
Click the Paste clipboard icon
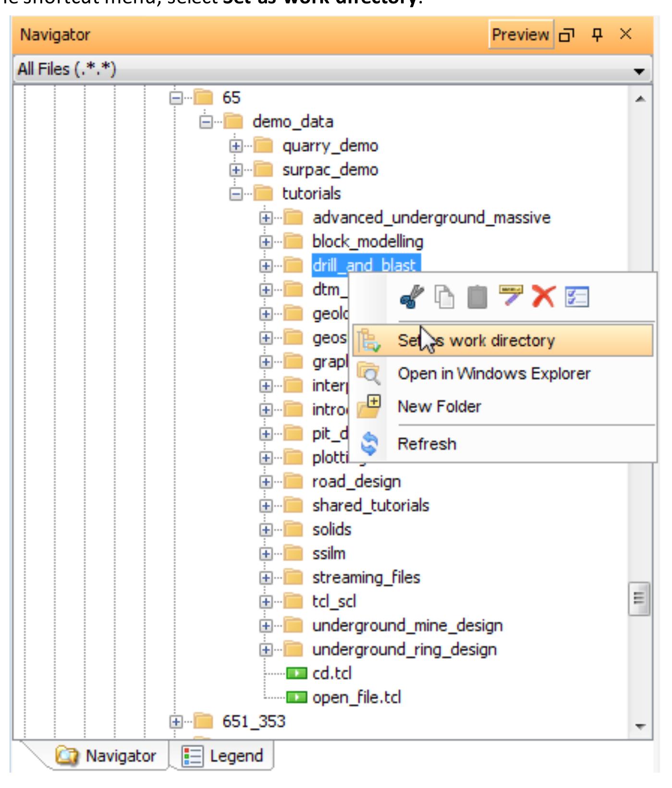point(477,296)
